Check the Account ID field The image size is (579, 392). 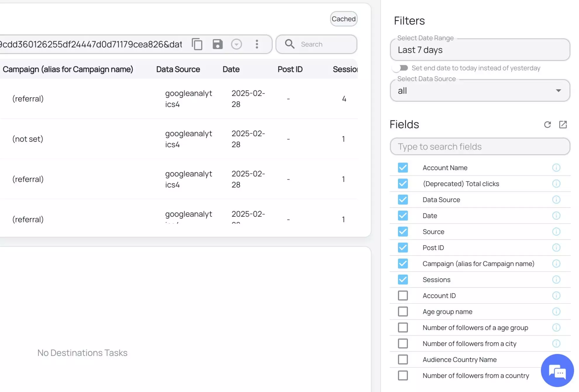(403, 296)
